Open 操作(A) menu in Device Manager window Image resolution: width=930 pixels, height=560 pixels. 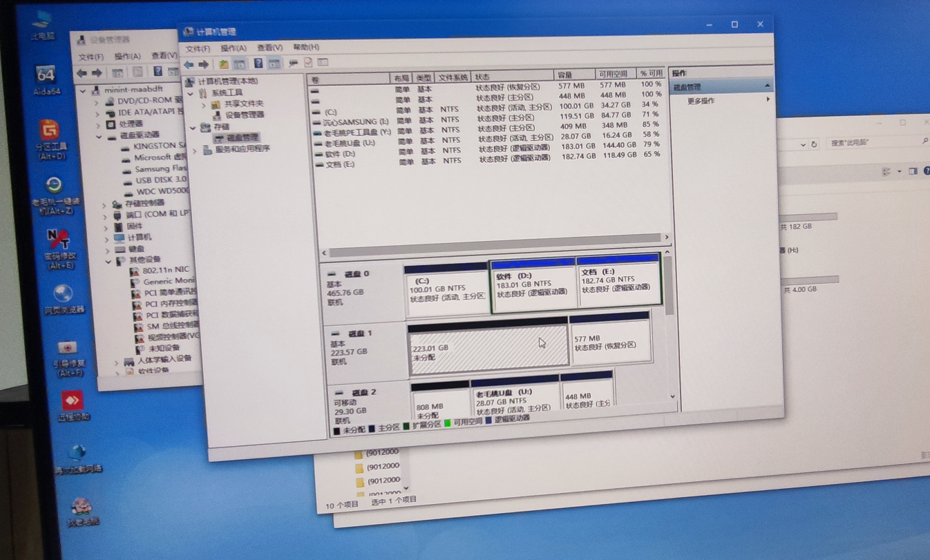[x=127, y=56]
